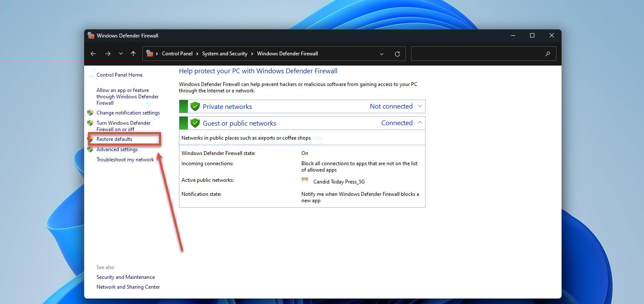Click the search magnifier icon

(x=548, y=54)
